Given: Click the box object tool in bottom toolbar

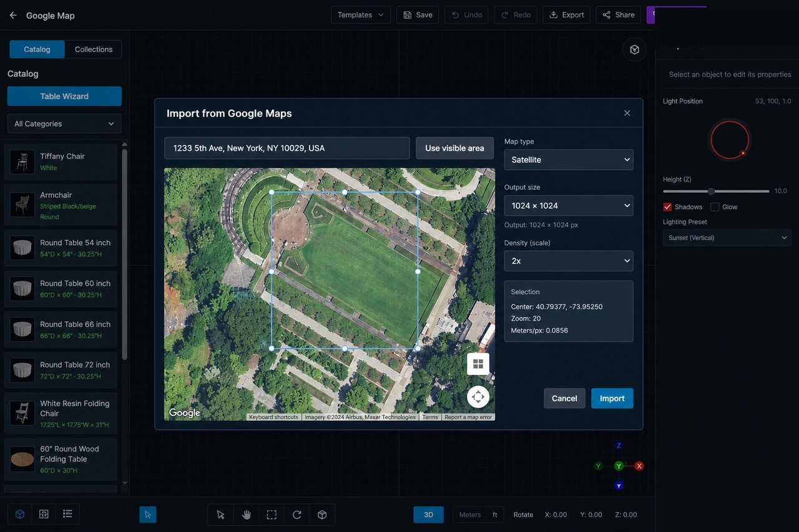Looking at the screenshot, I should point(322,515).
